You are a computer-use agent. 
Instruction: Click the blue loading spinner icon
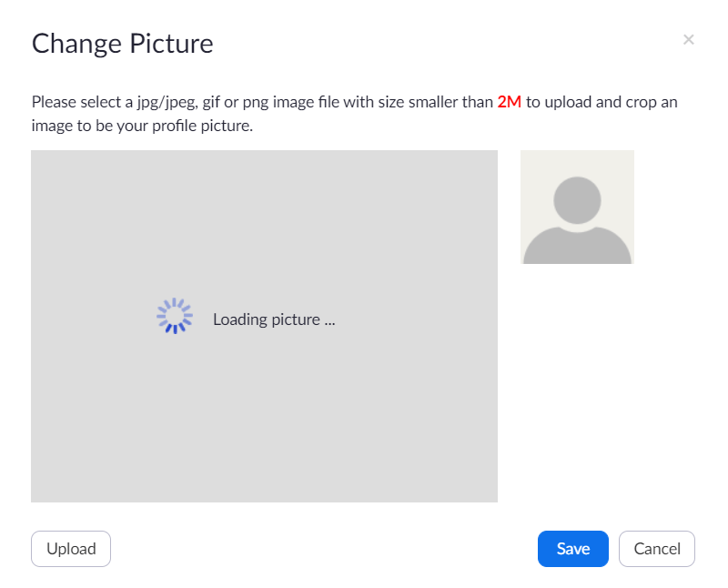coord(174,317)
